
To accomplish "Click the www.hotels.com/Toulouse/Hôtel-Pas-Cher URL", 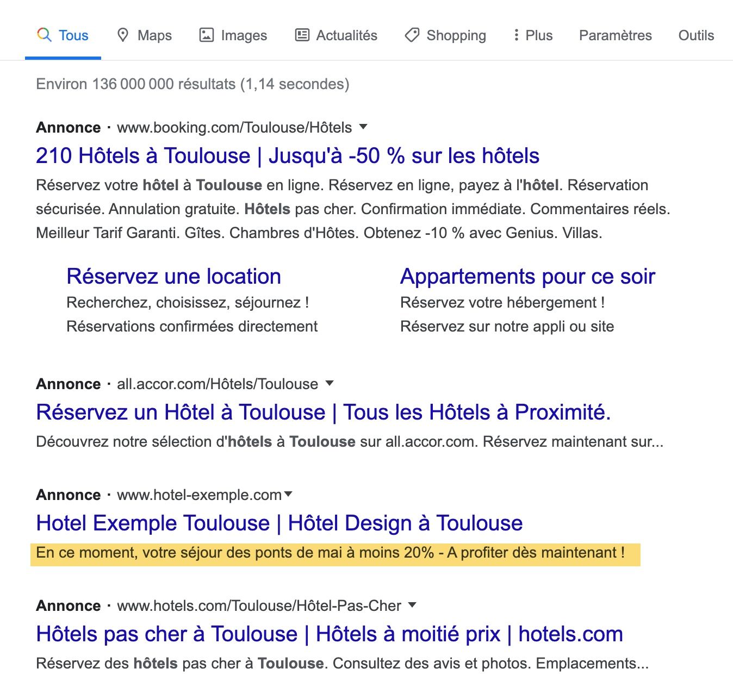I will (259, 606).
